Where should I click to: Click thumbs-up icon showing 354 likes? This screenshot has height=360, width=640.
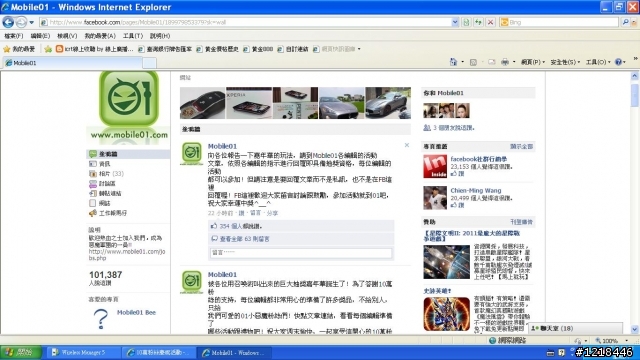click(214, 226)
